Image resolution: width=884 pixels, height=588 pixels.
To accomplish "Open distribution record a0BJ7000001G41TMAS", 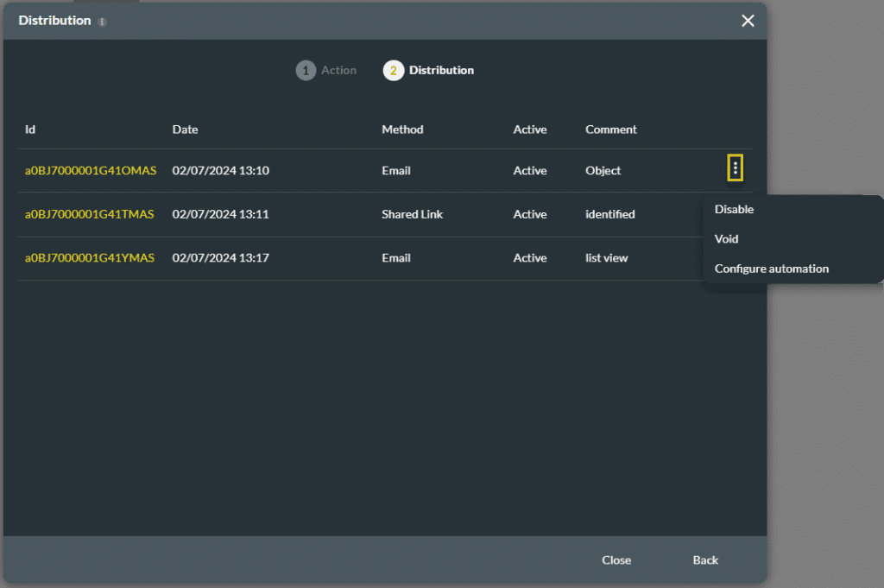I will [89, 214].
